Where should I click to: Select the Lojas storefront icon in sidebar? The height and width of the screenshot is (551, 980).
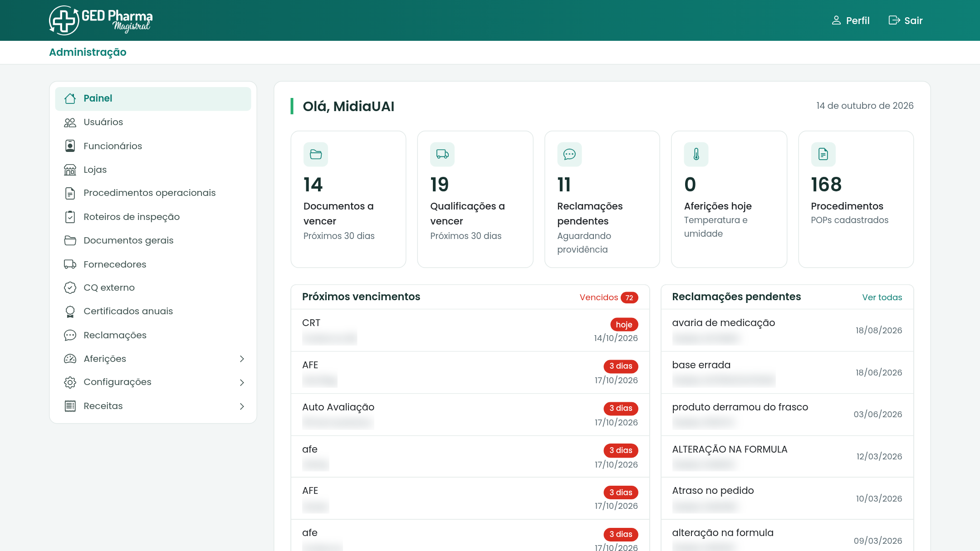point(70,170)
